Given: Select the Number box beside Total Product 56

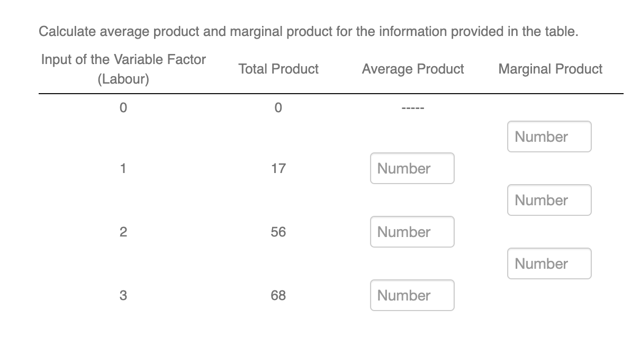Looking at the screenshot, I should coord(412,232).
